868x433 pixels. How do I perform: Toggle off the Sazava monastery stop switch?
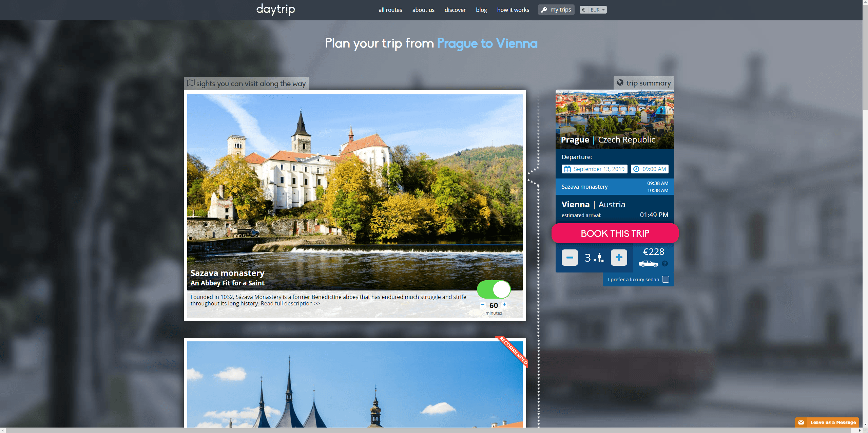tap(494, 289)
